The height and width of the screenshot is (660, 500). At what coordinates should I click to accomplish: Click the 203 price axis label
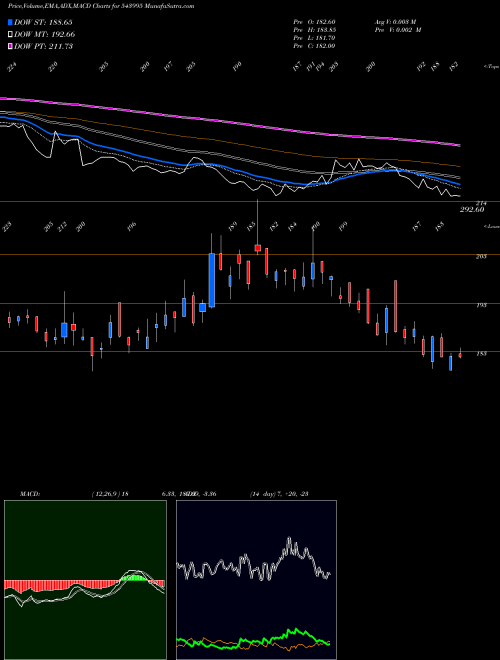(481, 256)
